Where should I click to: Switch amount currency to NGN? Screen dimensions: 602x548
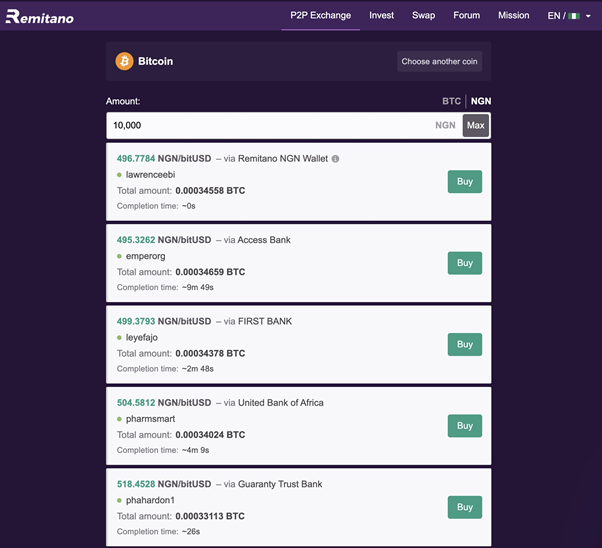click(x=481, y=101)
